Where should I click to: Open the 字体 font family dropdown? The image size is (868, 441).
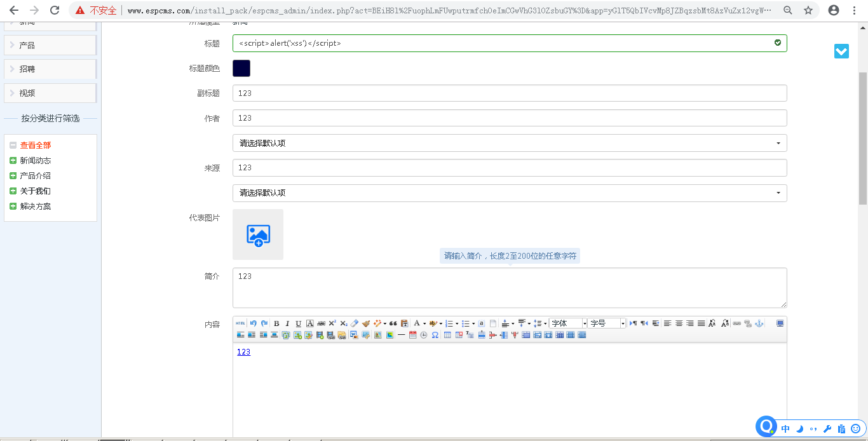coord(569,323)
